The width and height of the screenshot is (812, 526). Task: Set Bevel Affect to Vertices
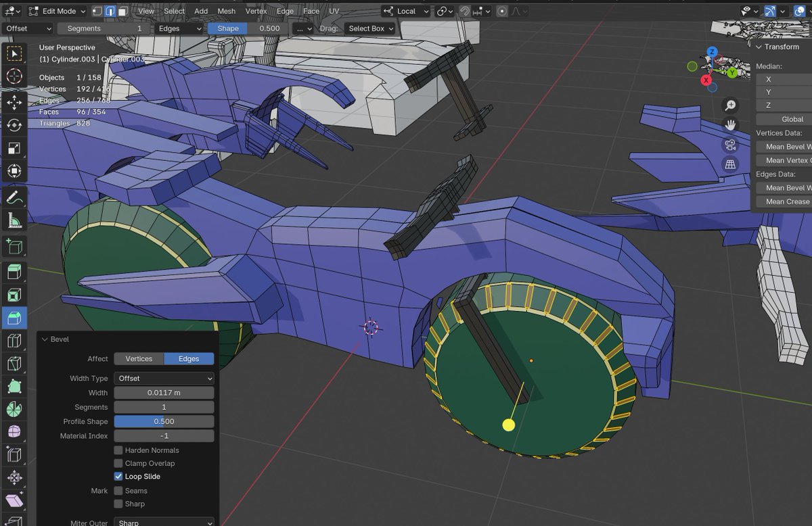click(139, 359)
